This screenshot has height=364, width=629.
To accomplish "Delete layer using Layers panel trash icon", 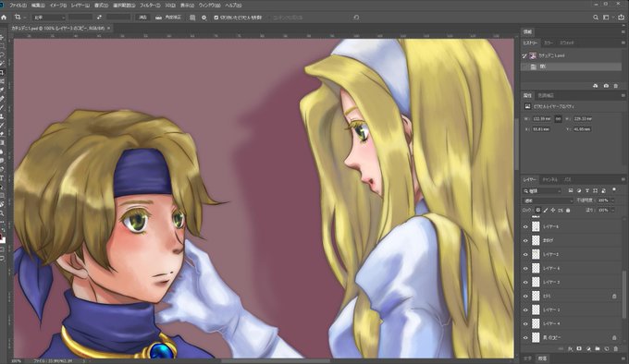I will pos(616,349).
